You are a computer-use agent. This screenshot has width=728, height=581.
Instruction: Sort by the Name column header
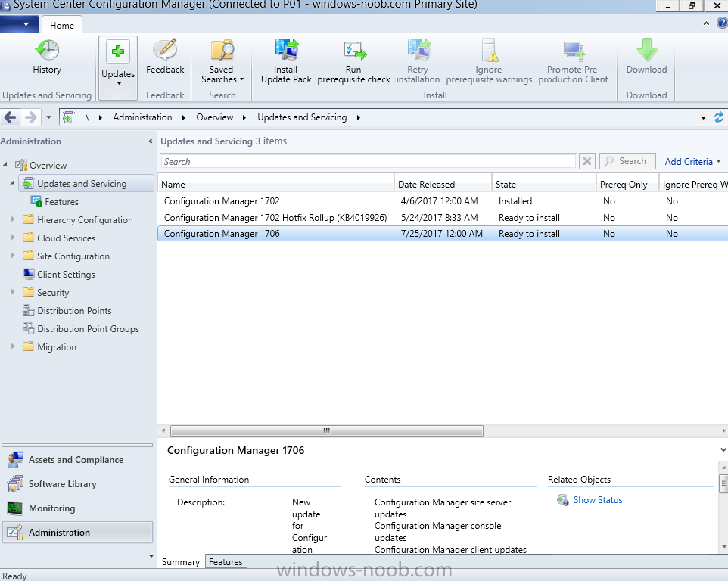pyautogui.click(x=275, y=185)
